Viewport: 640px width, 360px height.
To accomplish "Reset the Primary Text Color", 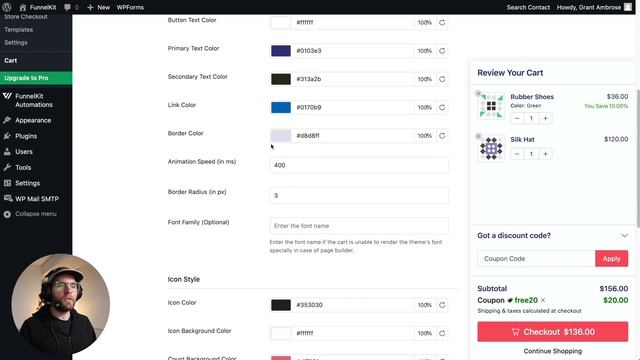I will (x=442, y=51).
